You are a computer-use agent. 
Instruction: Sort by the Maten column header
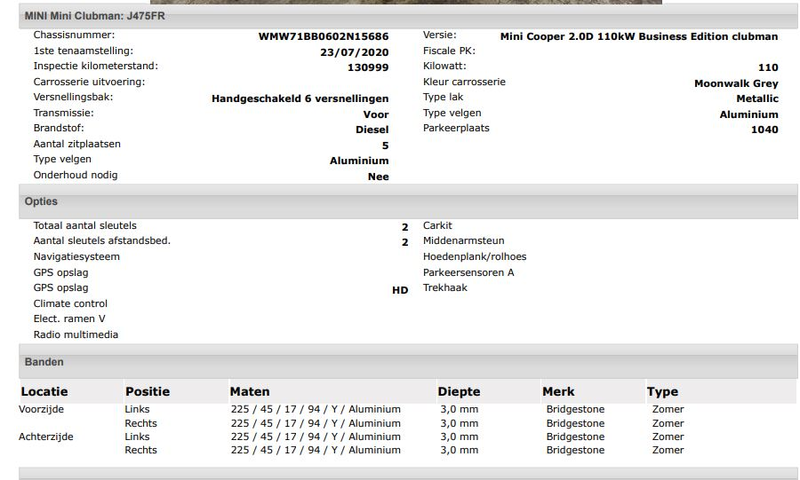click(x=250, y=391)
